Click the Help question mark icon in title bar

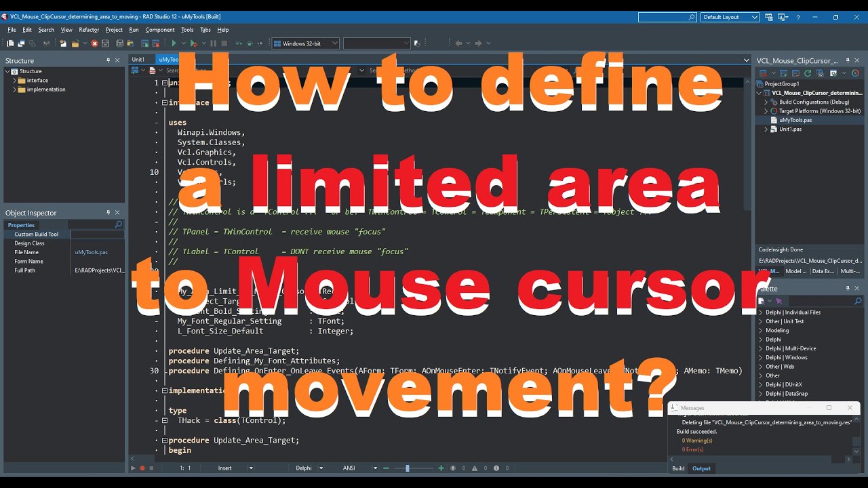click(798, 17)
